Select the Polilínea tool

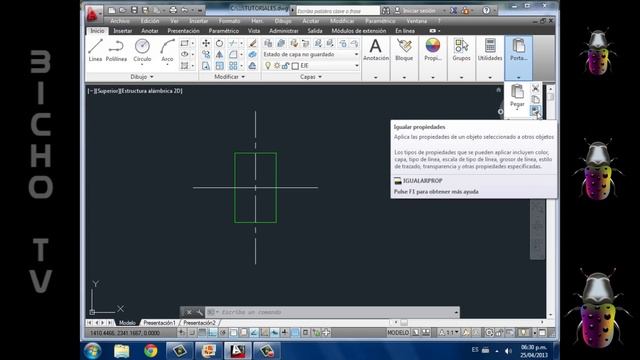coord(116,50)
